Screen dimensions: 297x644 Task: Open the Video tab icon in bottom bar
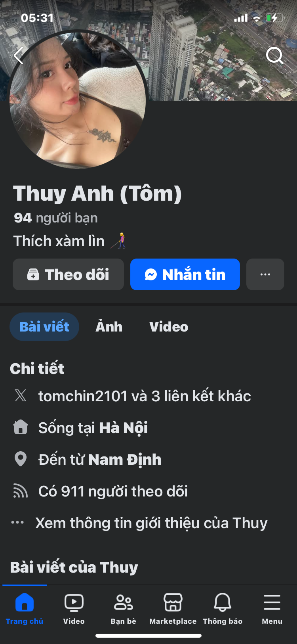point(74,602)
